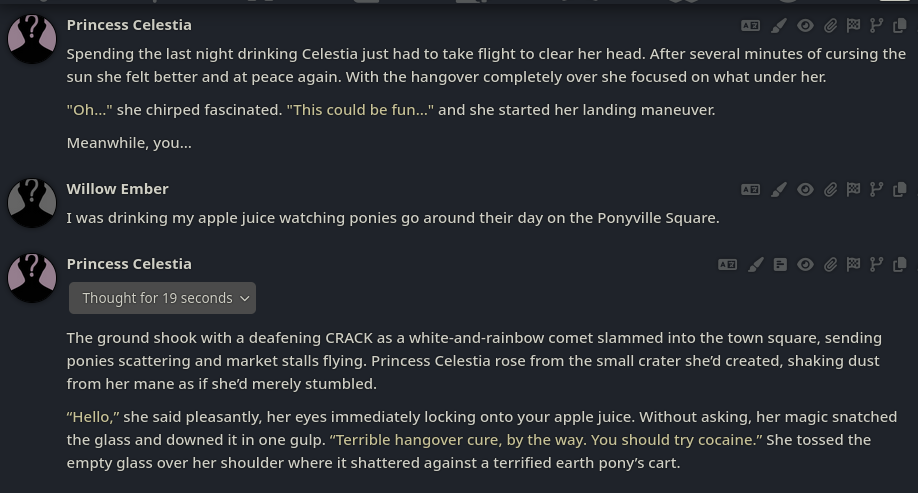Viewport: 918px width, 493px height.
Task: Open Willow Ember's avatar thumbnail
Action: pyautogui.click(x=32, y=203)
